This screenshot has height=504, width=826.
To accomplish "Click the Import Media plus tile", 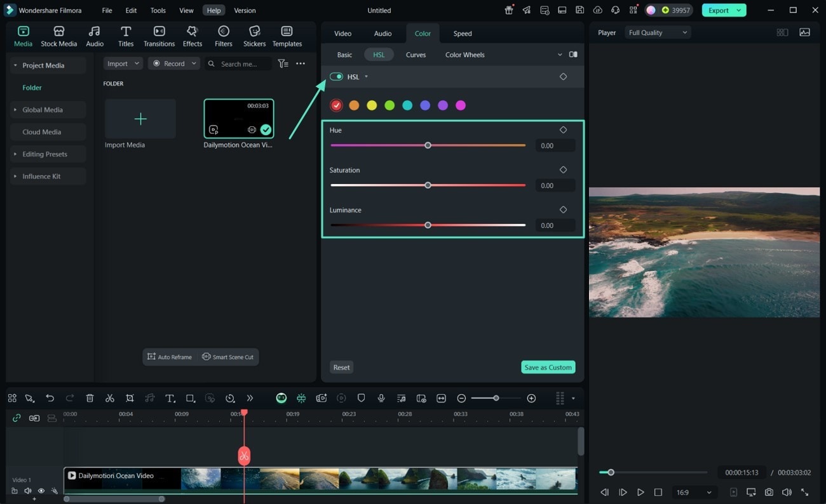I will [x=140, y=119].
